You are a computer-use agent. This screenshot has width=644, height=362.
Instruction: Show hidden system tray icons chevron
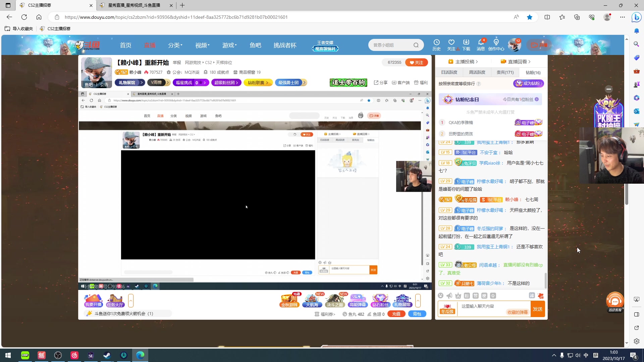(x=554, y=355)
